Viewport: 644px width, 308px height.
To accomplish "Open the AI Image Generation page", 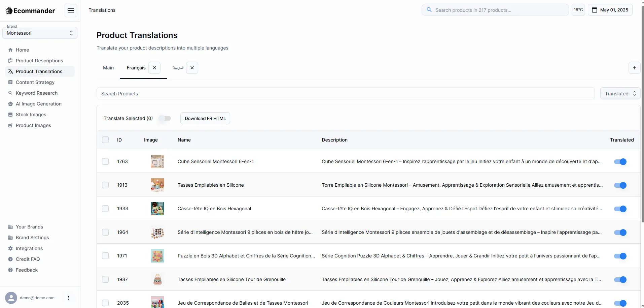I will click(38, 104).
